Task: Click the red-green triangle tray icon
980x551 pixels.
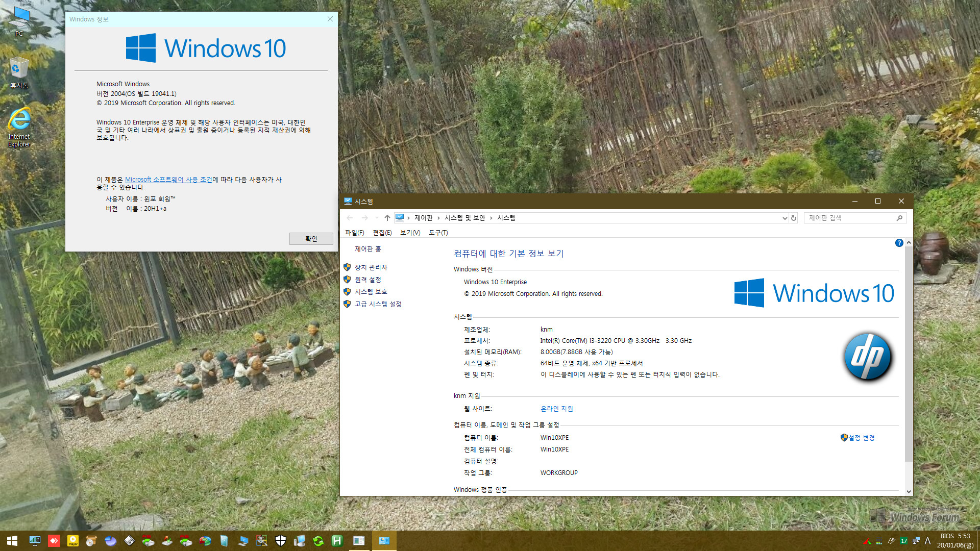Action: tap(867, 541)
